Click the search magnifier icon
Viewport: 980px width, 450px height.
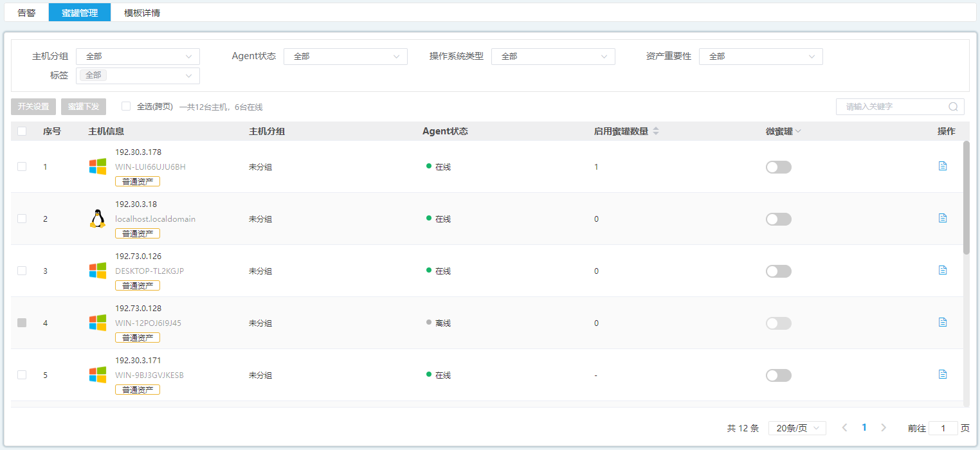[x=953, y=107]
